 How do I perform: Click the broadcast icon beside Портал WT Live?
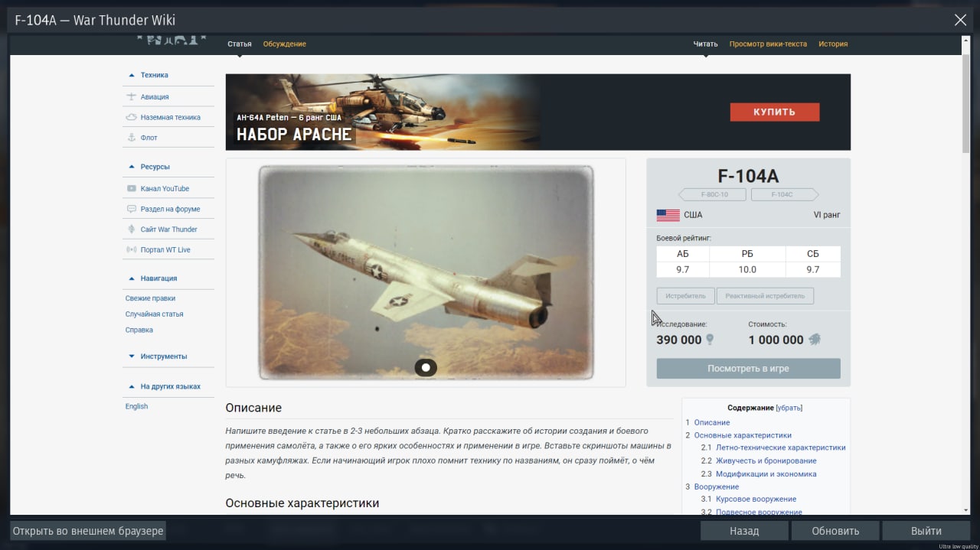tap(132, 250)
